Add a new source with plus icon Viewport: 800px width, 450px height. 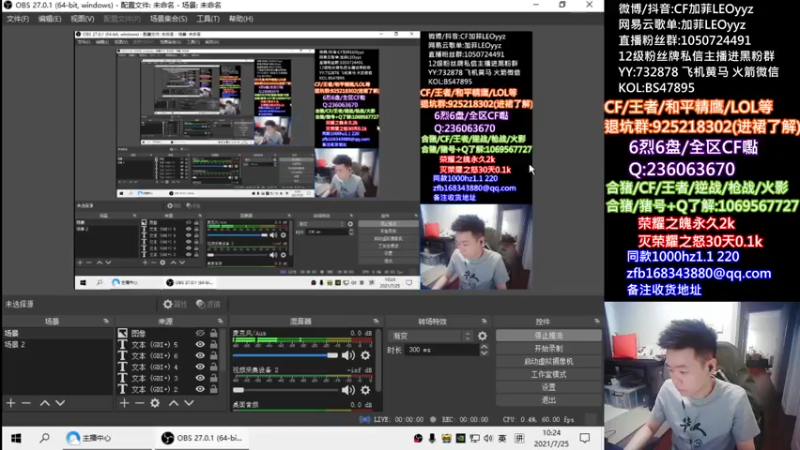tap(124, 403)
